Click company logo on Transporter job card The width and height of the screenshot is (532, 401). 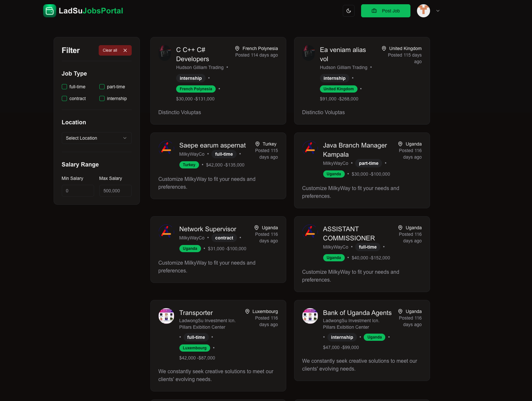(166, 316)
